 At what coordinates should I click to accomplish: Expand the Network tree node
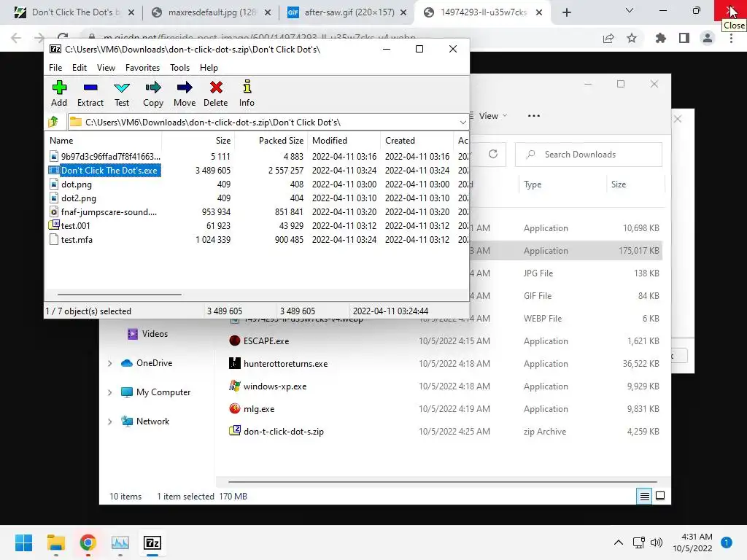click(109, 421)
